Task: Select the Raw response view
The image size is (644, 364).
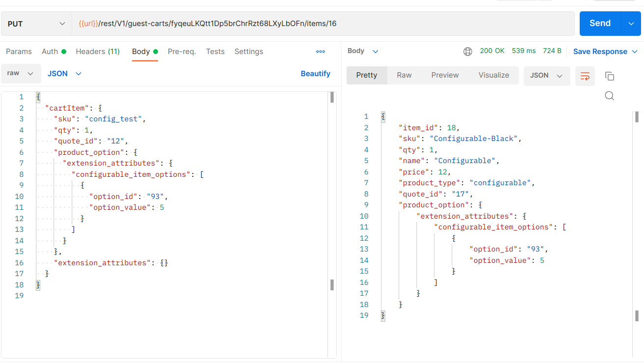Action: (404, 76)
